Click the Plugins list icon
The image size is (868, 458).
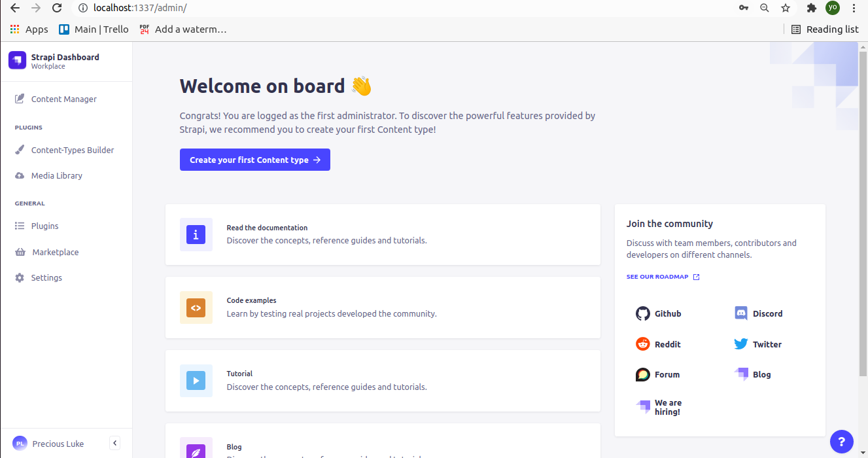click(x=20, y=226)
